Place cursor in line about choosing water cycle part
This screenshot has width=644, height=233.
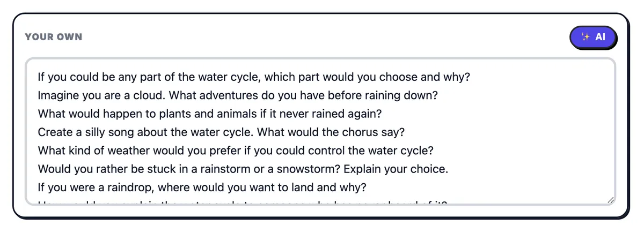pyautogui.click(x=254, y=77)
